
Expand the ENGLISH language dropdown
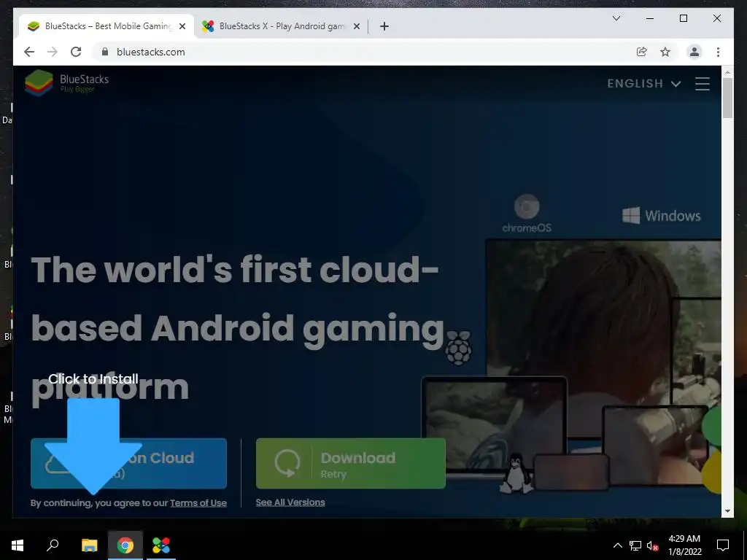[643, 84]
